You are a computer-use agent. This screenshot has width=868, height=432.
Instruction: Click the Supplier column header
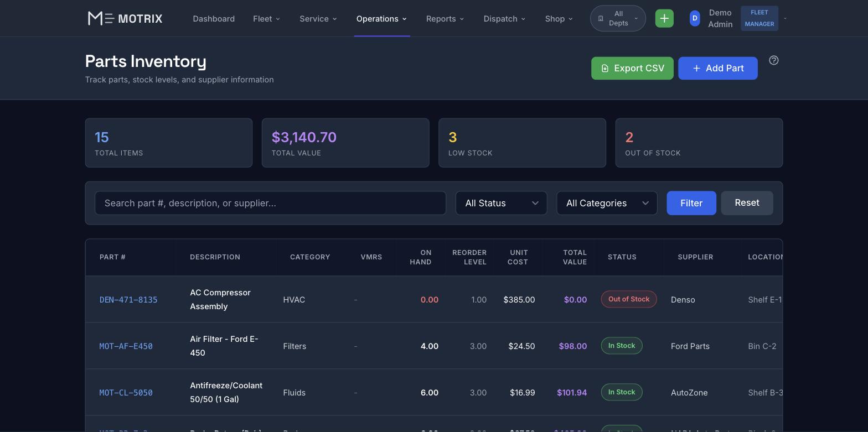pyautogui.click(x=695, y=257)
